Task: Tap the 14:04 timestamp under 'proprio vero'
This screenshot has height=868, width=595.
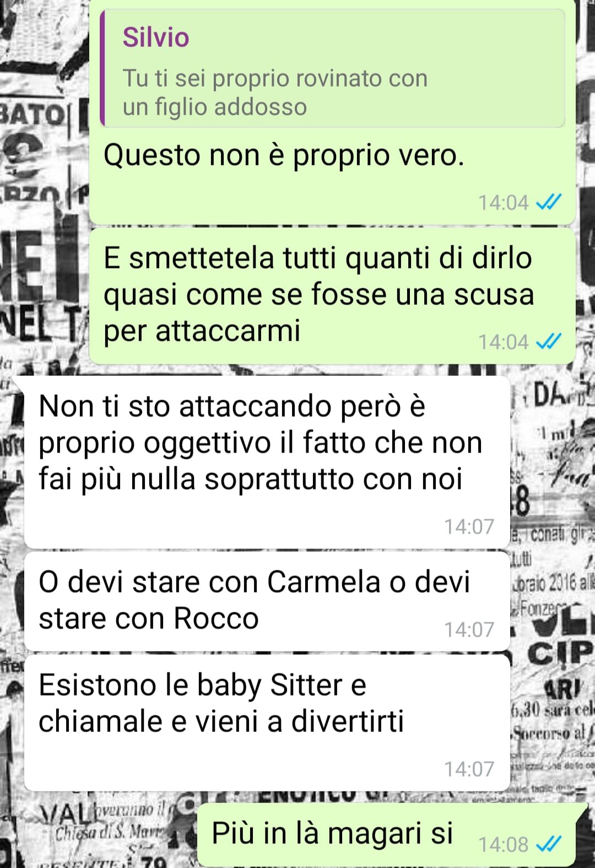Action: 503,202
